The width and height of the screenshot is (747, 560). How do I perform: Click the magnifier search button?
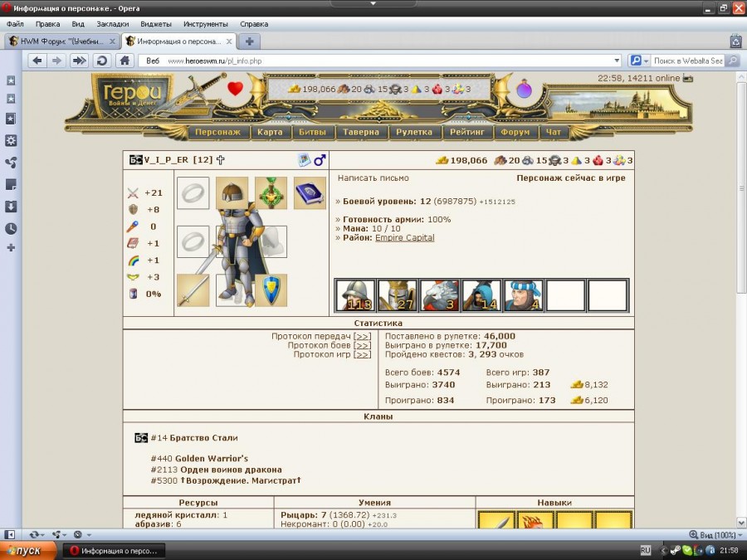click(x=733, y=61)
